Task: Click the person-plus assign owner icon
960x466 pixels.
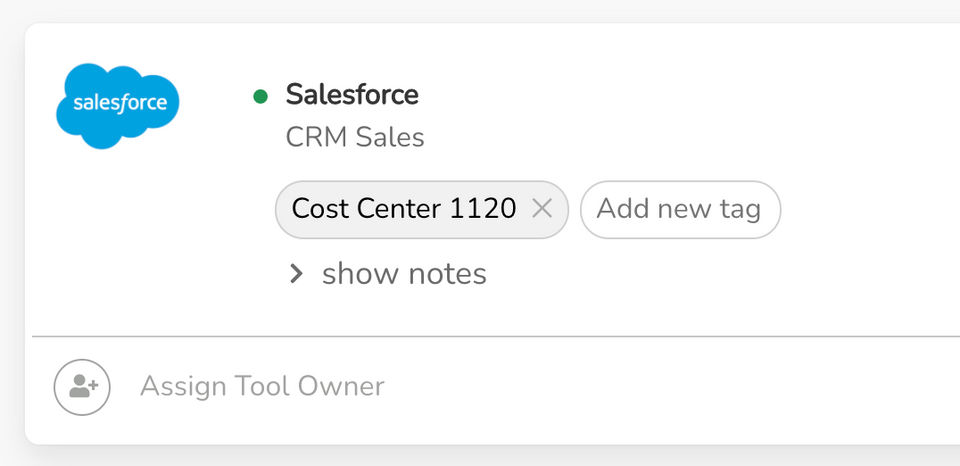Action: coord(82,387)
